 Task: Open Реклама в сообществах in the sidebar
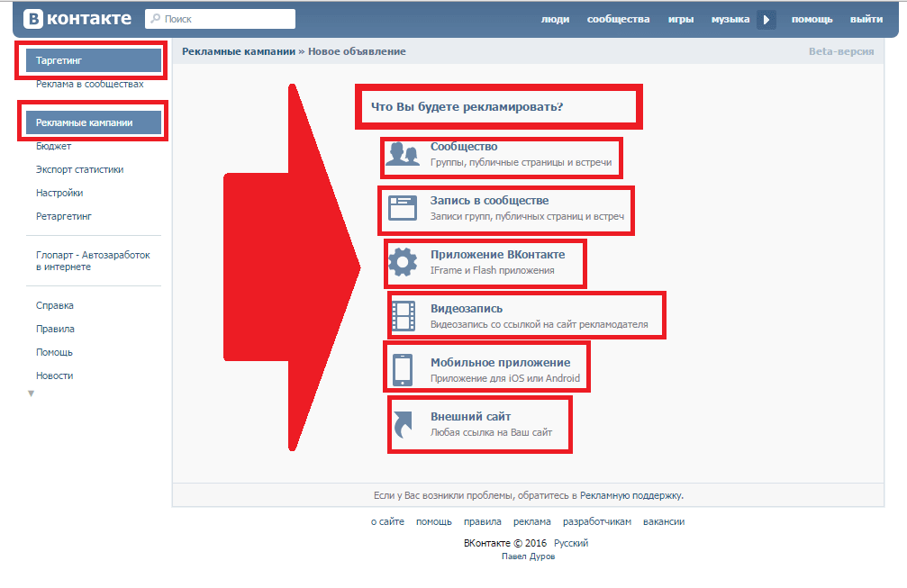click(x=90, y=84)
